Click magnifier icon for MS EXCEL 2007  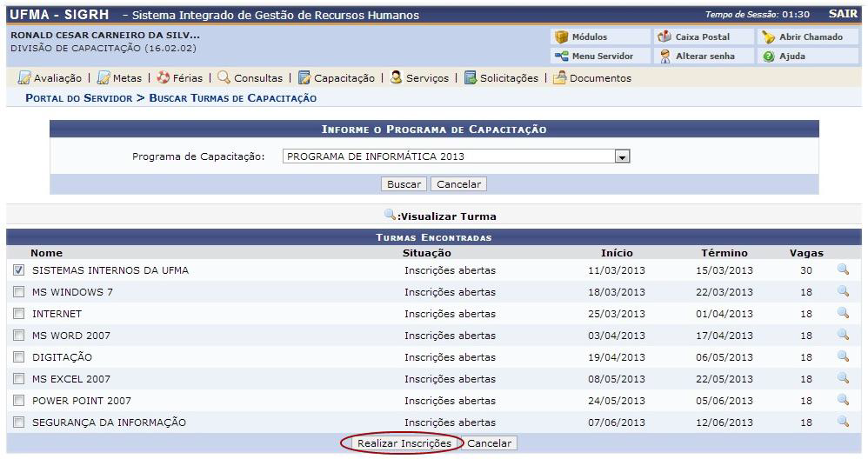pos(842,378)
